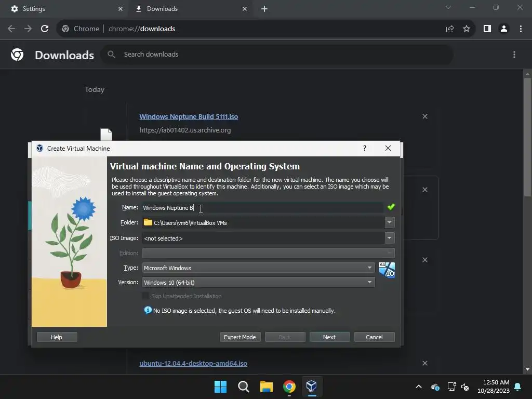Click the yellow folder icon in Folder field
This screenshot has height=399, width=532.
click(x=148, y=222)
